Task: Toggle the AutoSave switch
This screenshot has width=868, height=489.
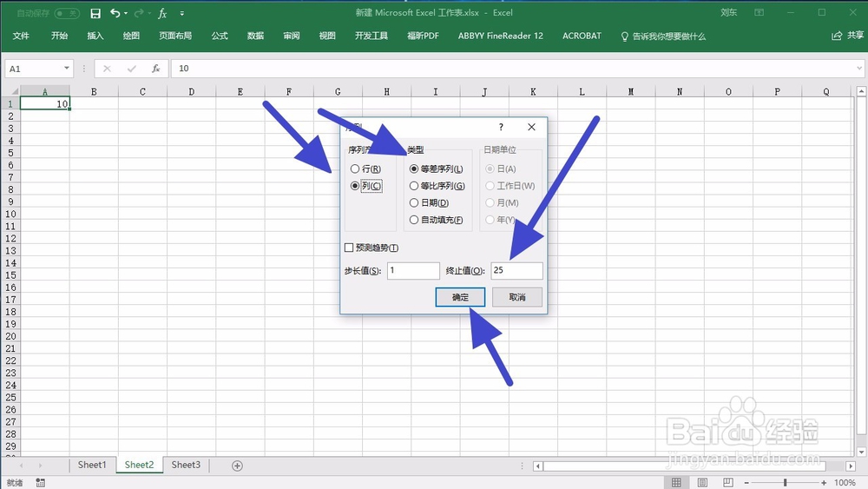Action: [67, 13]
